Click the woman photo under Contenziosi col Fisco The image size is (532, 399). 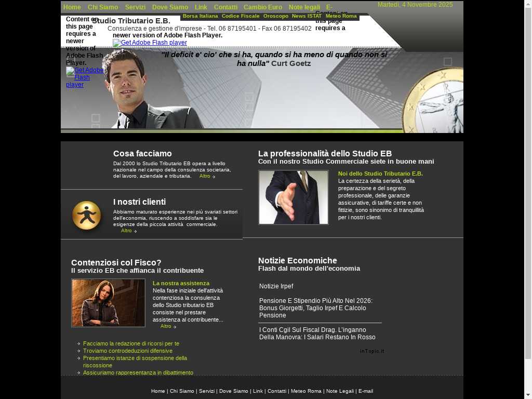pos(108,303)
